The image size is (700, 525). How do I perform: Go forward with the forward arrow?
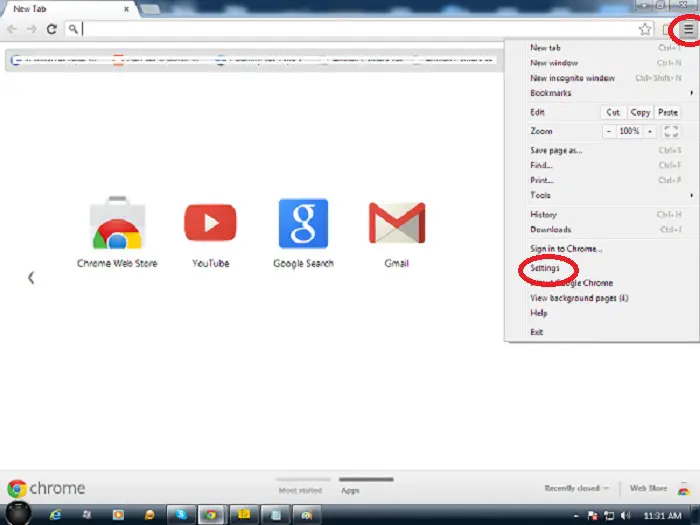pos(32,29)
